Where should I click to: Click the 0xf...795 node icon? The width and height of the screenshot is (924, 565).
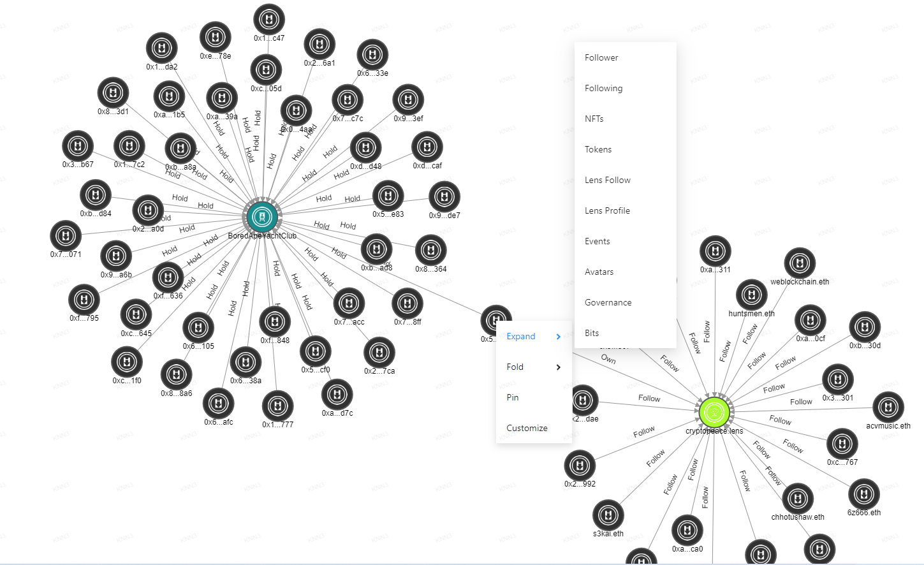[x=84, y=300]
